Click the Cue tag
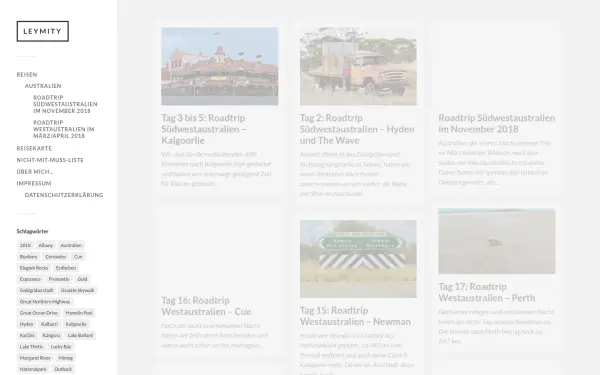This screenshot has height=375, width=600. tap(78, 257)
